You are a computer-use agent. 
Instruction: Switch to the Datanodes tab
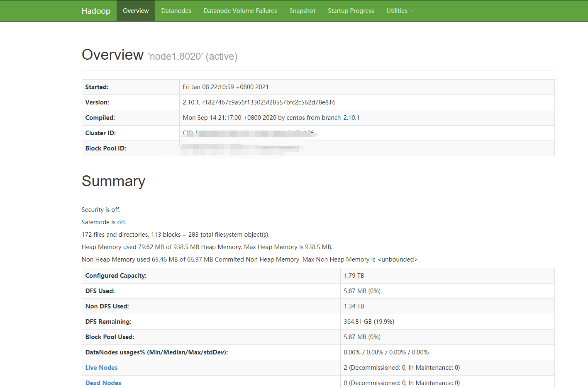(x=176, y=11)
